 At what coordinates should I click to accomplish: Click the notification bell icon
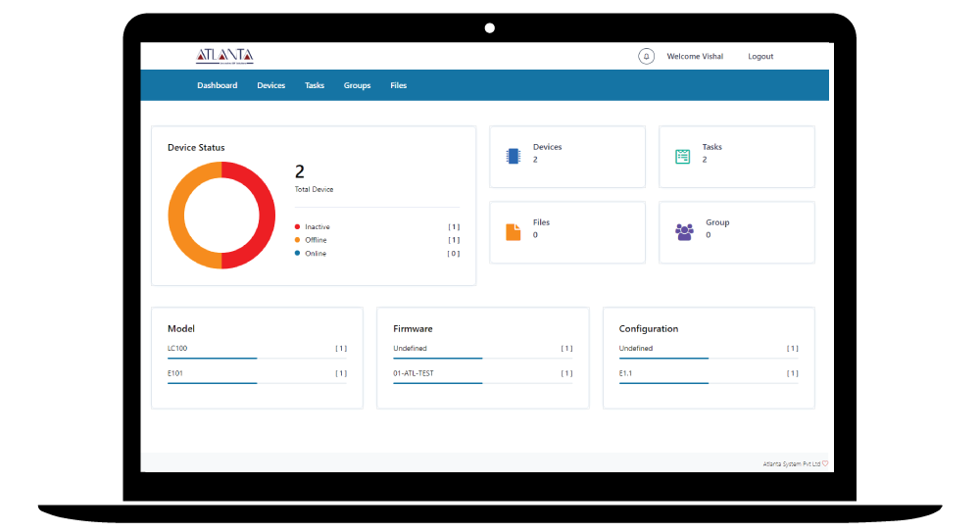click(646, 57)
